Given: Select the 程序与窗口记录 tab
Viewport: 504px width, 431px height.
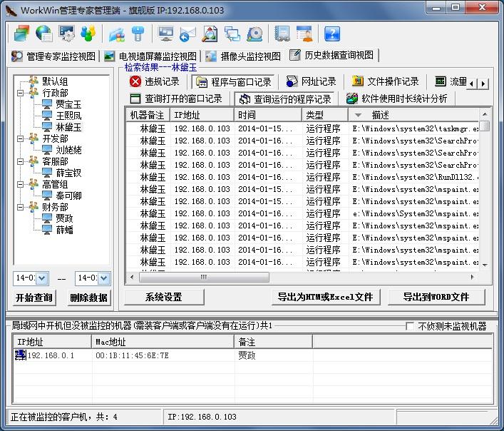Looking at the screenshot, I should click(x=233, y=82).
